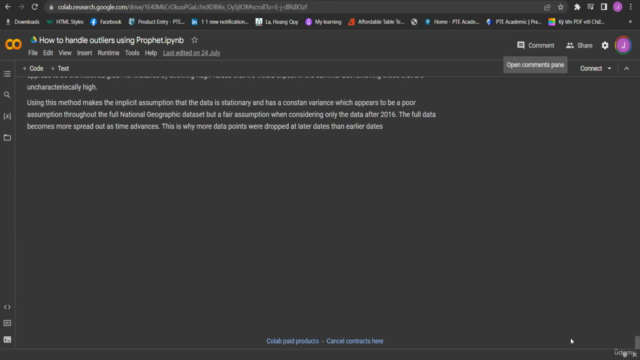The width and height of the screenshot is (640, 360).
Task: Open the Runtime menu
Action: pos(108,53)
